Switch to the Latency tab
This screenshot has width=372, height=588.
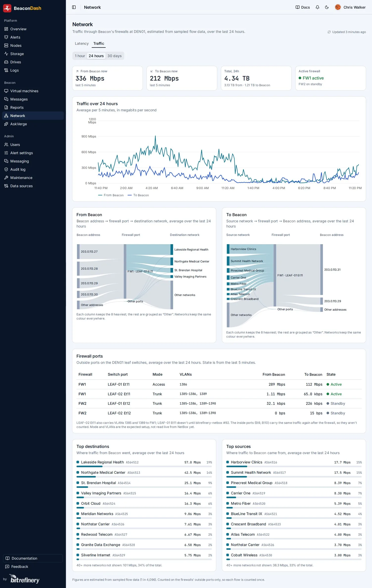pyautogui.click(x=82, y=44)
